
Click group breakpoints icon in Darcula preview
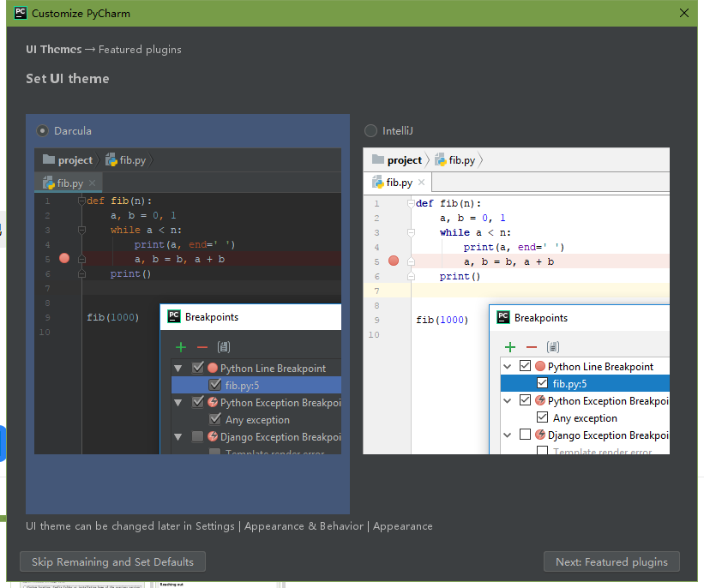[224, 347]
